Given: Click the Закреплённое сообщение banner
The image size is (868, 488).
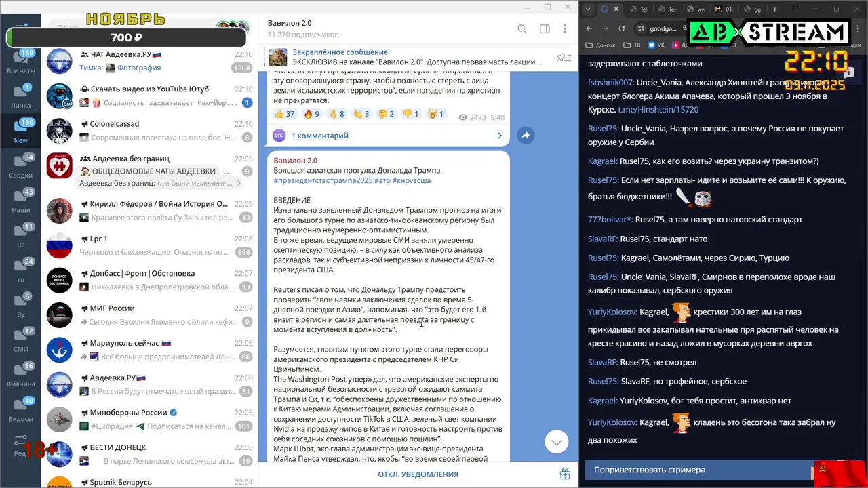Looking at the screenshot, I should (417, 57).
